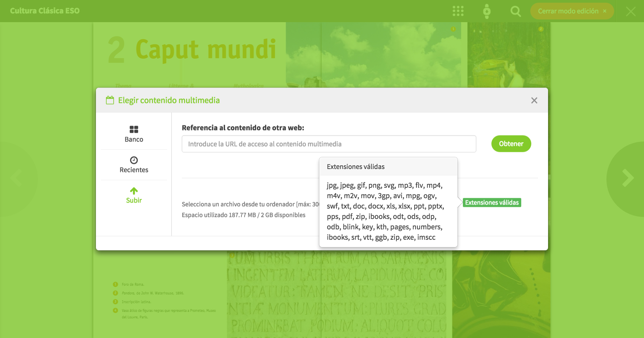Click the Cultura Clásica ESO title

point(45,11)
